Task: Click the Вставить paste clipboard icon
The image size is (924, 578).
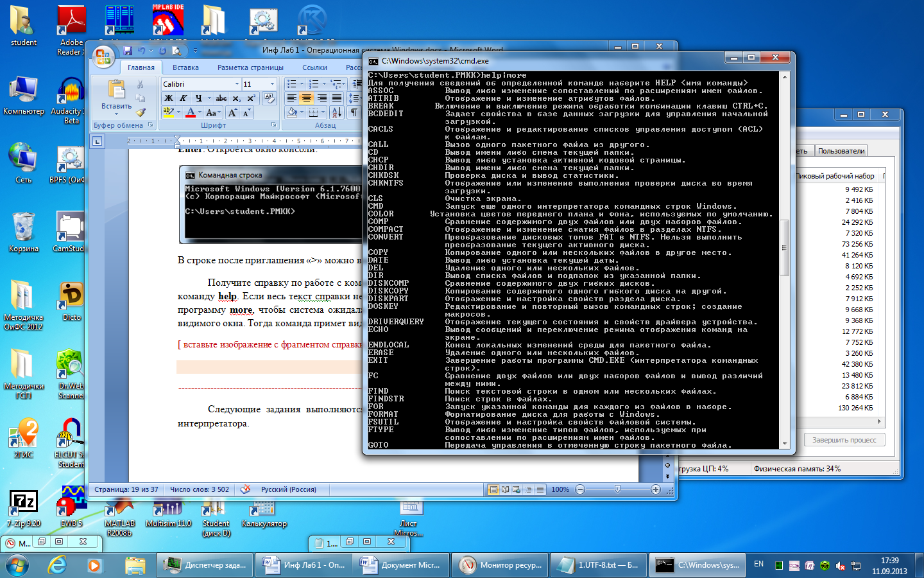Action: click(x=116, y=90)
